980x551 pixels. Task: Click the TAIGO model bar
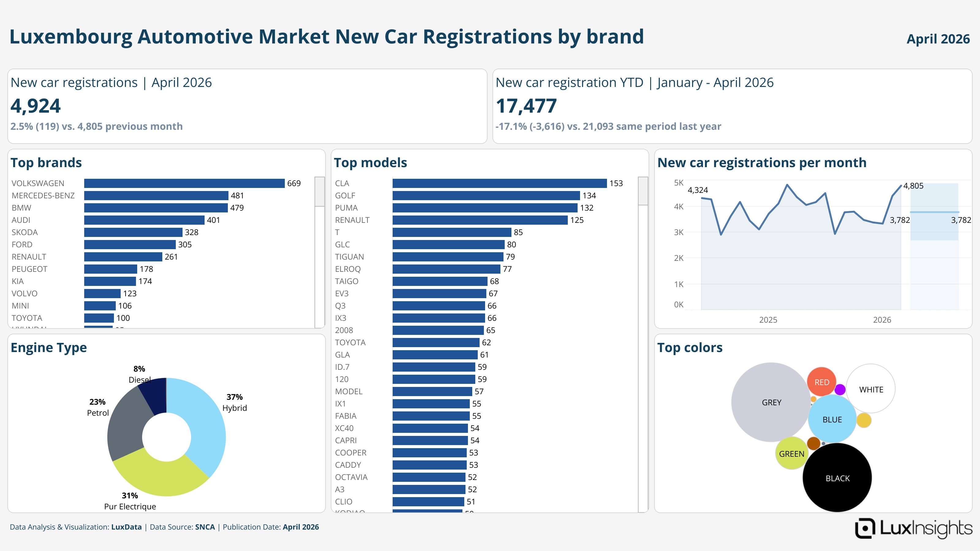(440, 281)
